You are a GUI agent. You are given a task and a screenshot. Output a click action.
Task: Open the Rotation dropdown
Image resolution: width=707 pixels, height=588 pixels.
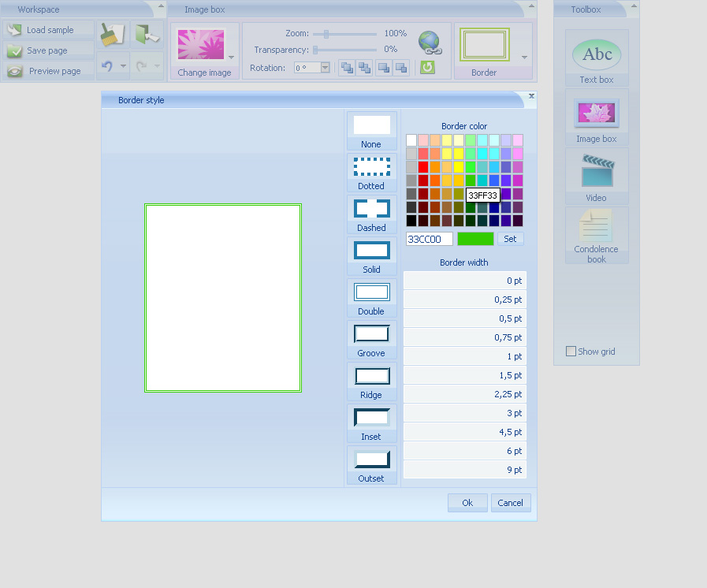[x=325, y=68]
